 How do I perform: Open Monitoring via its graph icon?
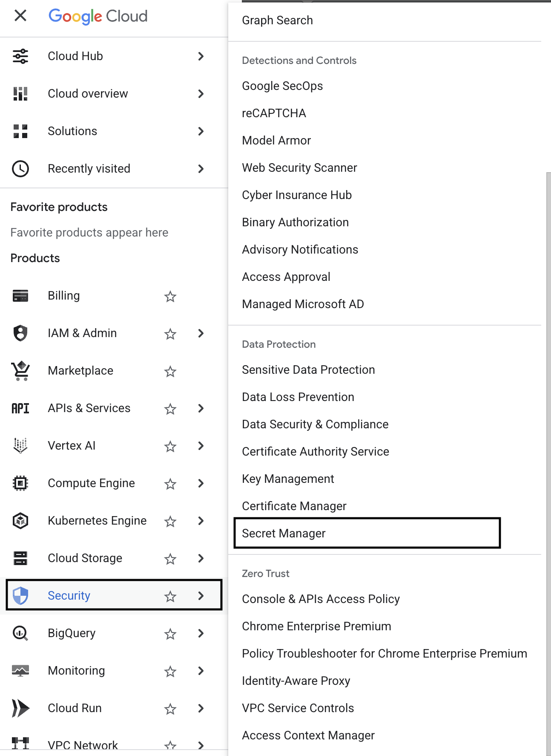tap(20, 671)
